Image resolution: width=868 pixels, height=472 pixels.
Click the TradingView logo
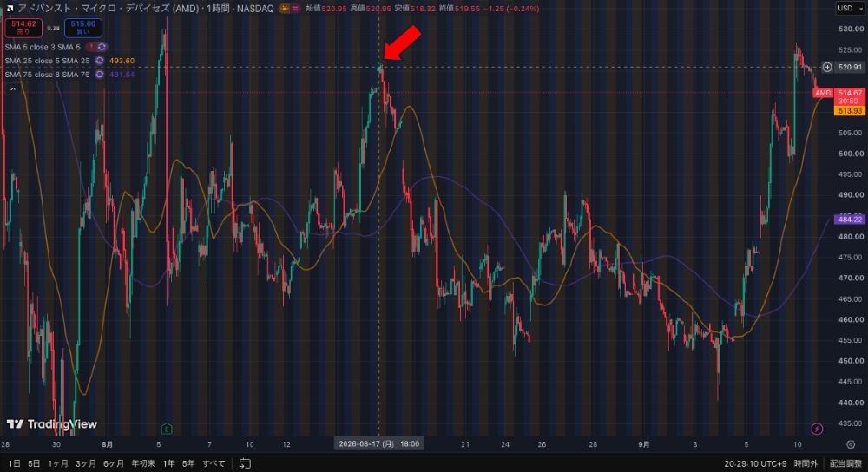(52, 424)
